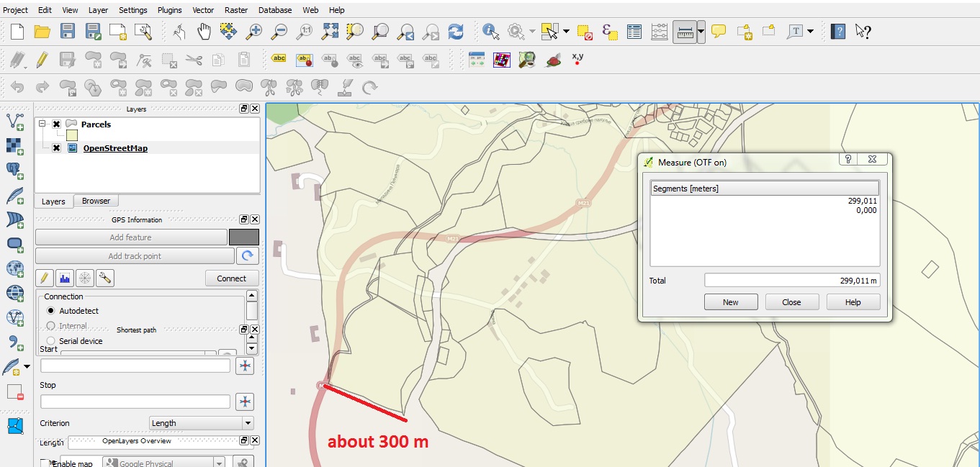The image size is (980, 467).
Task: Select the Identify Features tool
Action: coord(490,32)
